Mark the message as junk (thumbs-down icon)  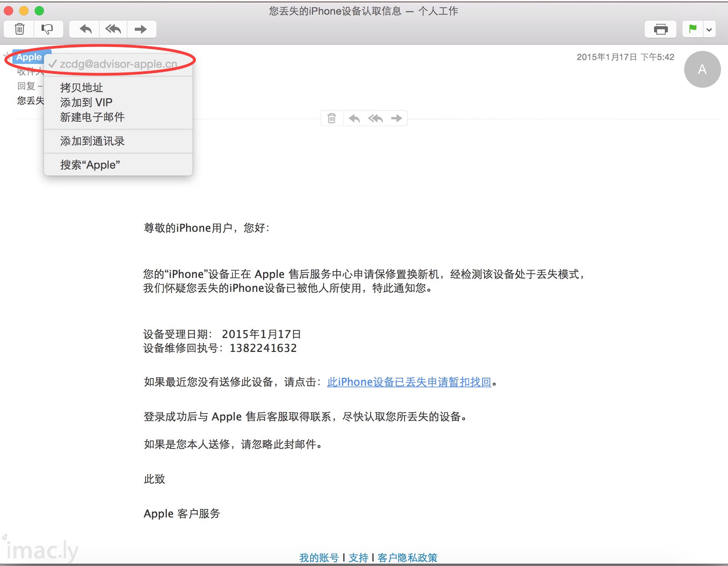tap(48, 29)
